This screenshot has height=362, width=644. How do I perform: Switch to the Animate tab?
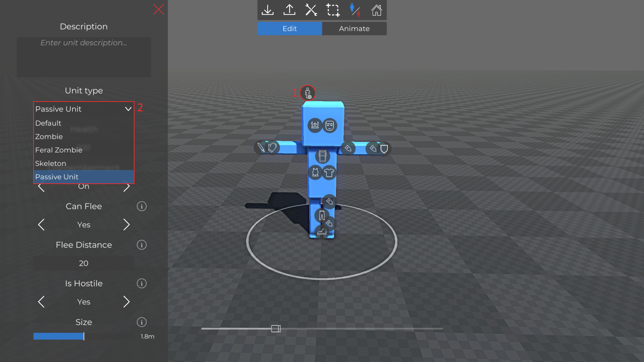354,28
